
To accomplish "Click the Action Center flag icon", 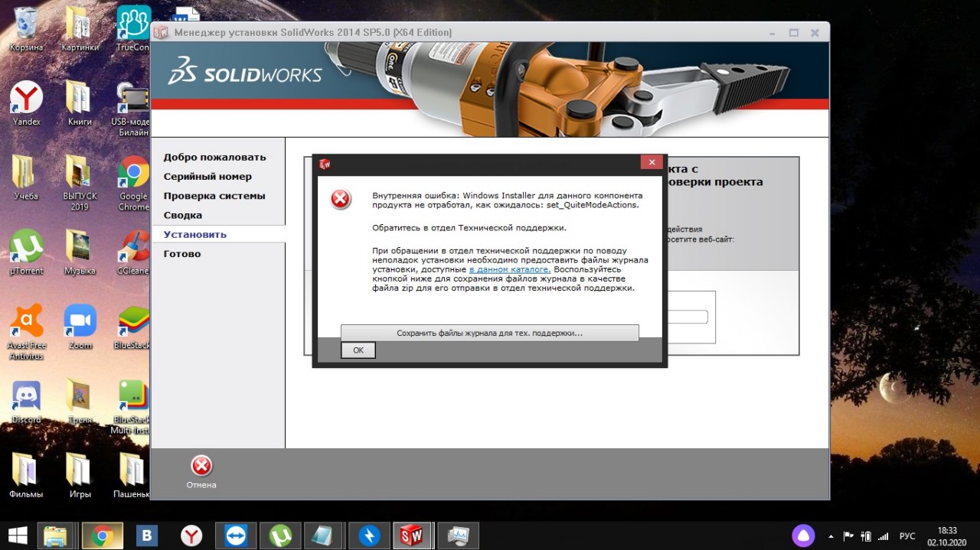I will [848, 536].
